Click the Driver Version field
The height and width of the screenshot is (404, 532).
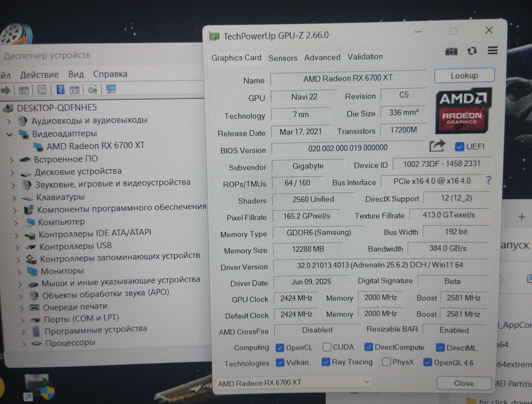(x=380, y=265)
